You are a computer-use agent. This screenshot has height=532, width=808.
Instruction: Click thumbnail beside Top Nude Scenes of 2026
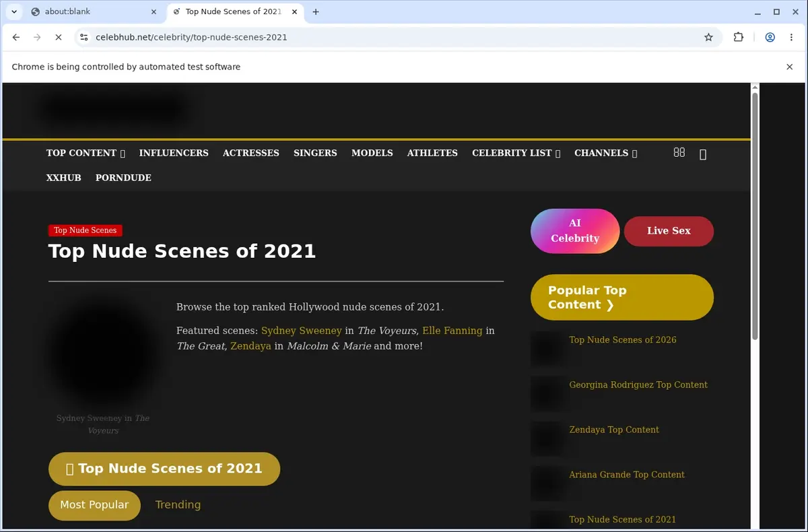(x=547, y=349)
